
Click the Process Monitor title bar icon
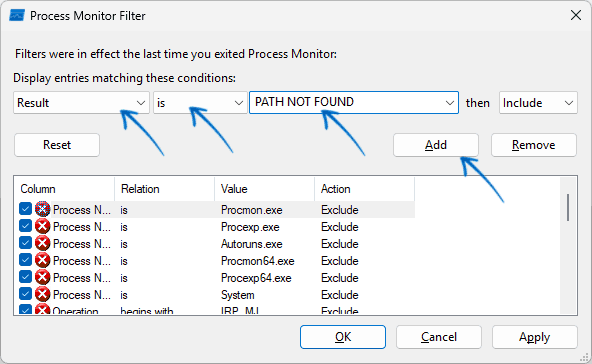tap(17, 15)
